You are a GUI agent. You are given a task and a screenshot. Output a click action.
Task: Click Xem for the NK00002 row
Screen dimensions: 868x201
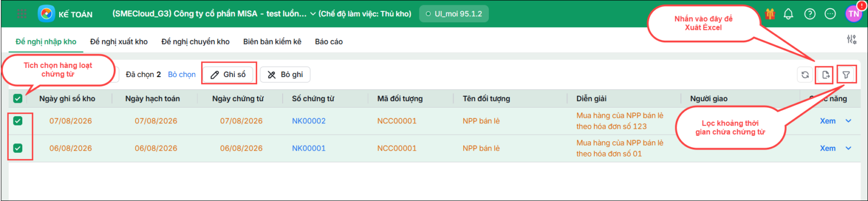point(828,121)
